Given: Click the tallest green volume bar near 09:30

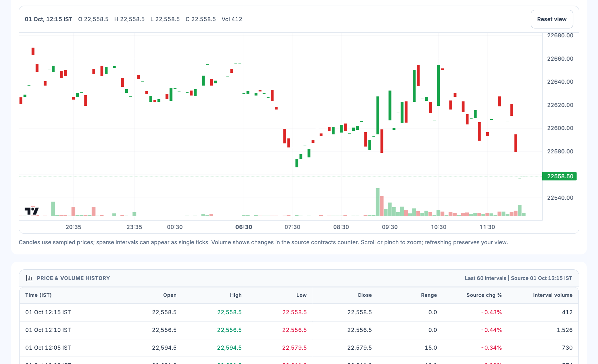Looking at the screenshot, I should [377, 202].
